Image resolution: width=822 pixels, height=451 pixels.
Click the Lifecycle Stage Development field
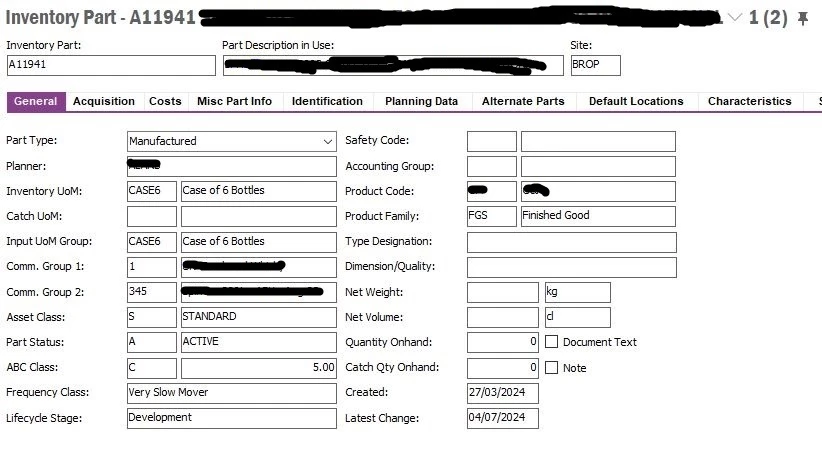click(232, 418)
